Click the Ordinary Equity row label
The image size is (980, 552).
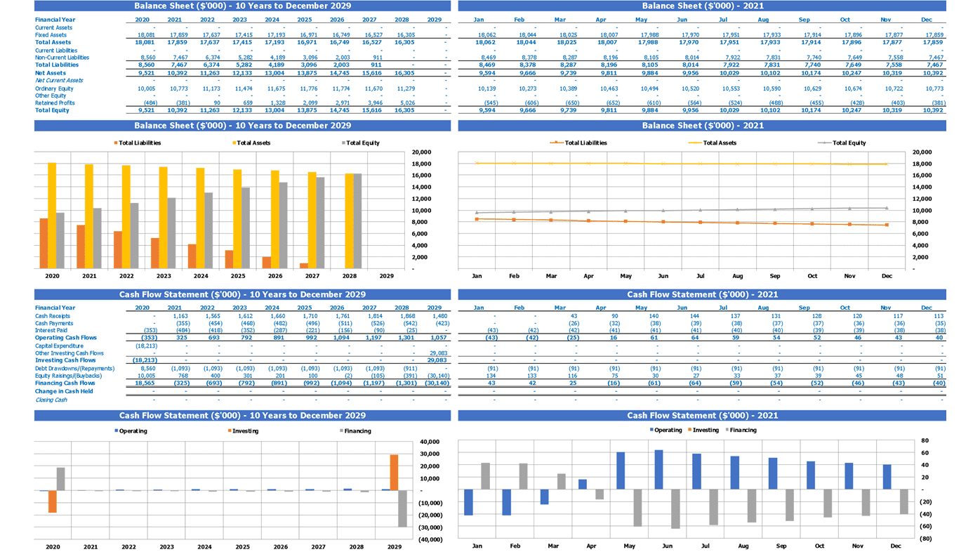[x=54, y=88]
